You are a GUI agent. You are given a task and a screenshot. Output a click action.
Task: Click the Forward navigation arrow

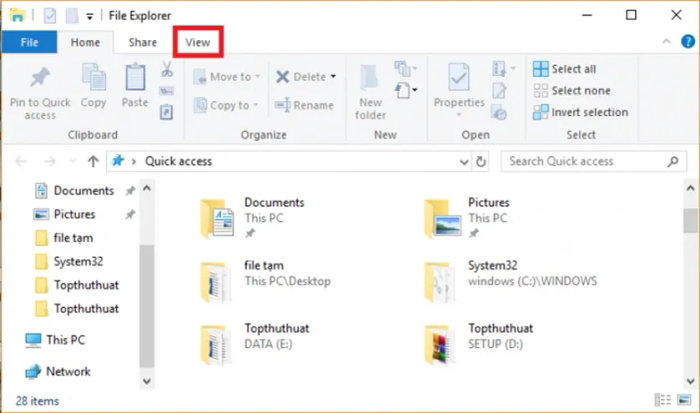(50, 161)
